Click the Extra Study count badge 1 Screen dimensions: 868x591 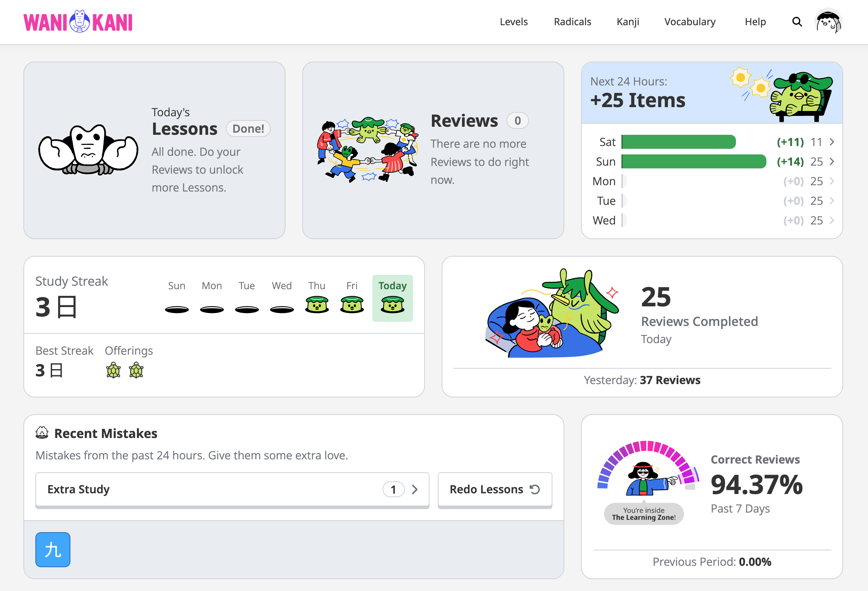(x=393, y=489)
